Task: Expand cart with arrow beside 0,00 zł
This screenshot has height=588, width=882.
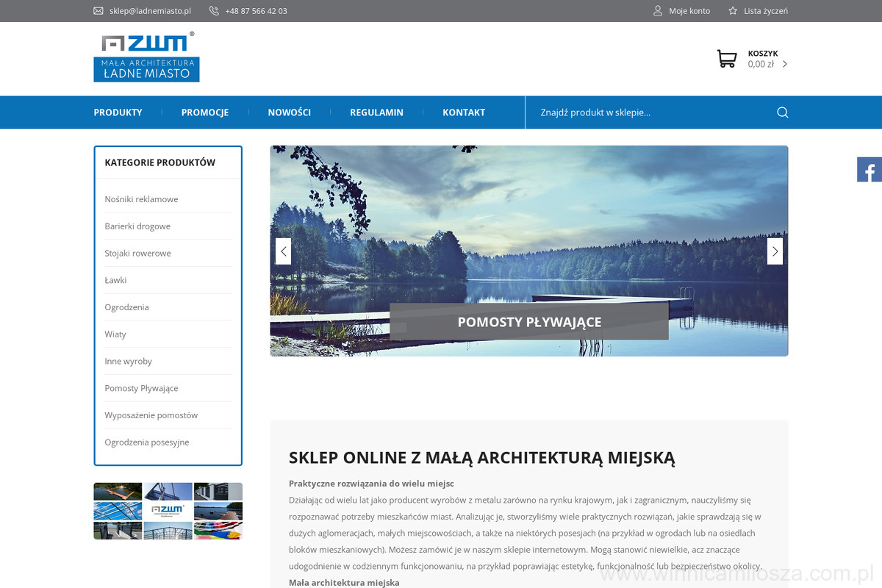Action: coord(785,64)
